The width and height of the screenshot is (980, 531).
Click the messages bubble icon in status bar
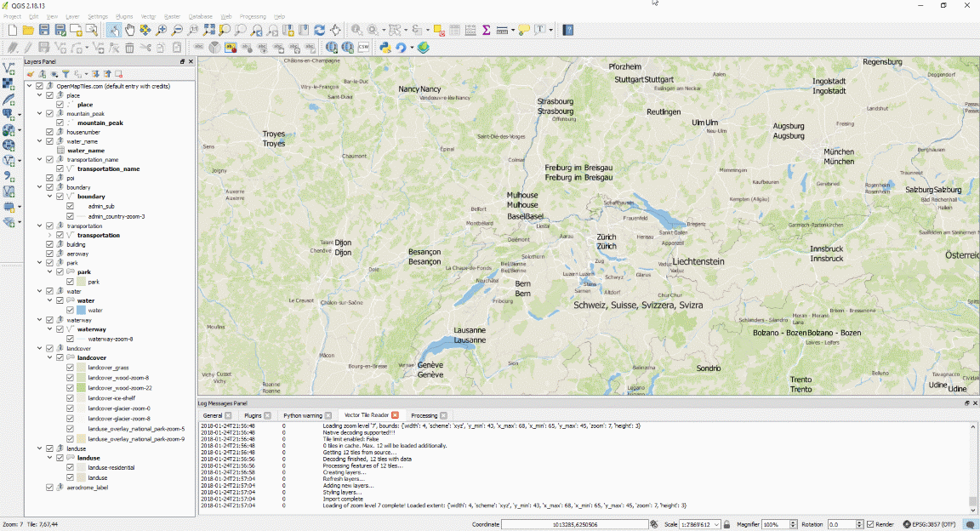pos(970,524)
